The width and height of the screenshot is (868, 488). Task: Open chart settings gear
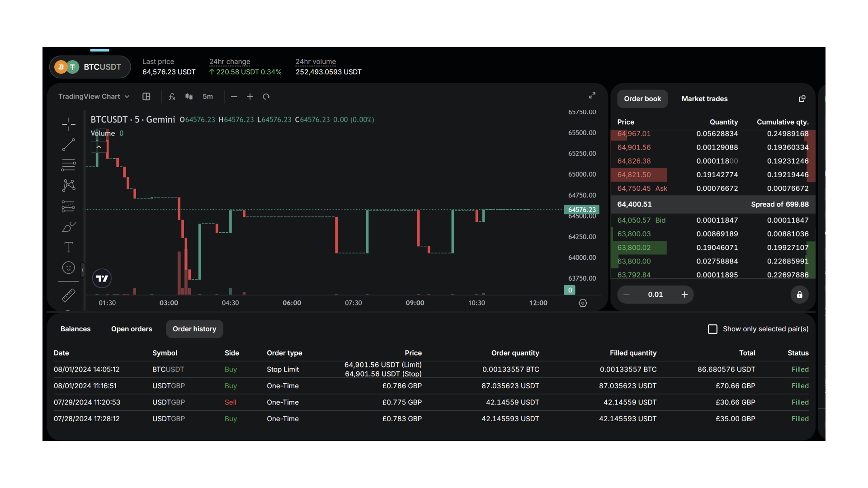582,303
